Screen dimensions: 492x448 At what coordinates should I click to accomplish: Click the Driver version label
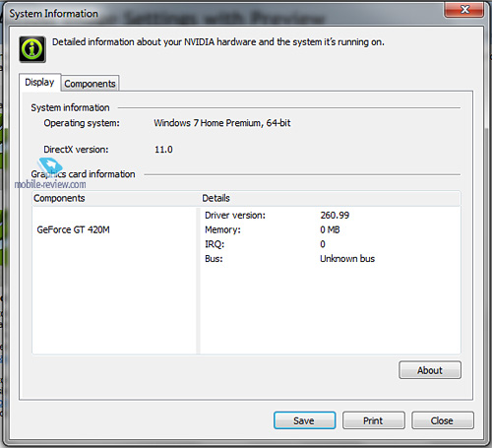[235, 215]
